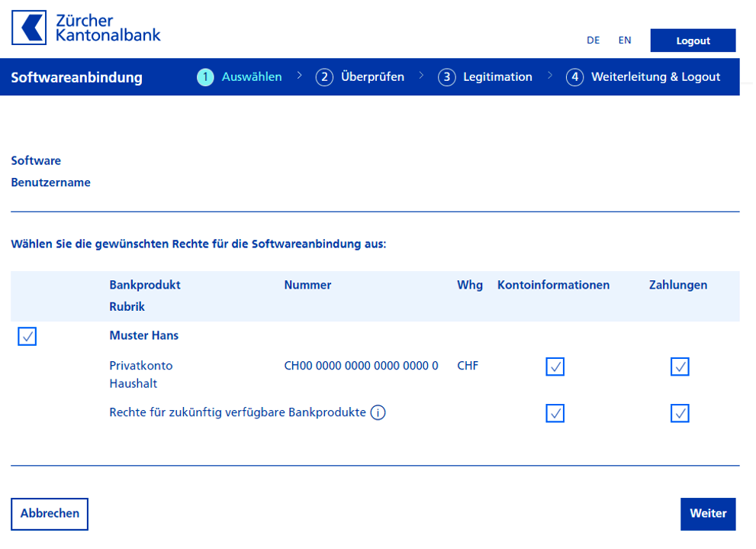Click 'Rechte für zukünftig verfügbare Bankprodukte' text

coord(238,413)
